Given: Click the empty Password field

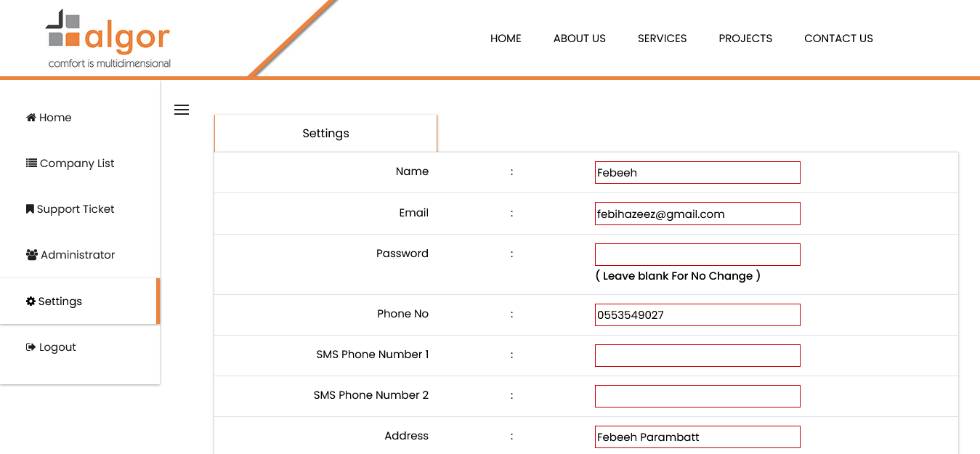Looking at the screenshot, I should pos(697,254).
